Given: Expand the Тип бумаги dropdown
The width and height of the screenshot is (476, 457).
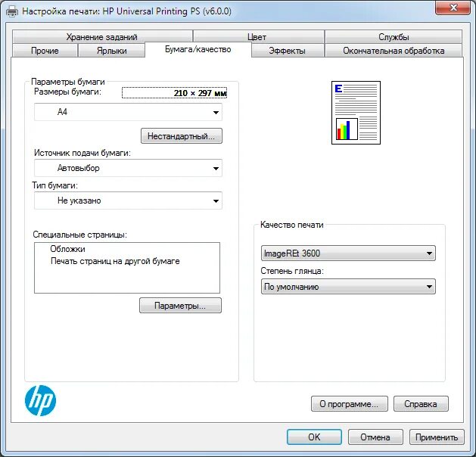Looking at the screenshot, I should tap(128, 201).
